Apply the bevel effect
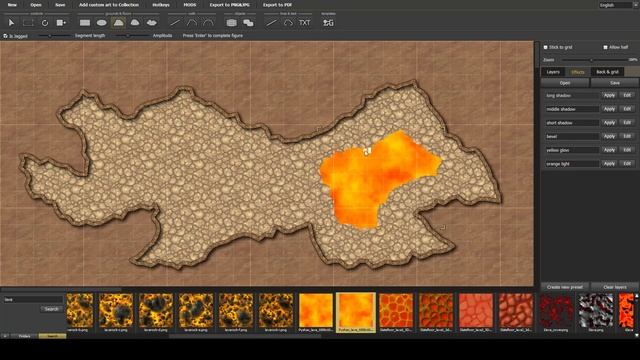Viewport: 640px width, 360px height. click(609, 136)
